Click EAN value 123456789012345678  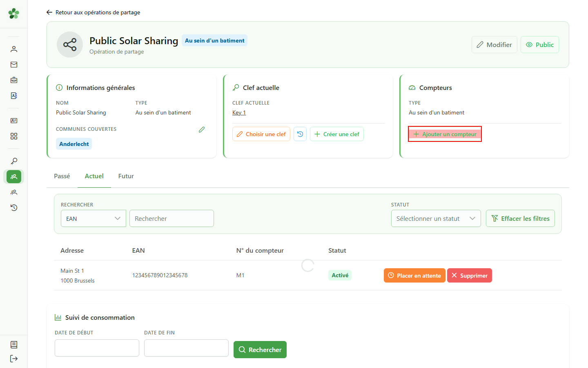[160, 275]
